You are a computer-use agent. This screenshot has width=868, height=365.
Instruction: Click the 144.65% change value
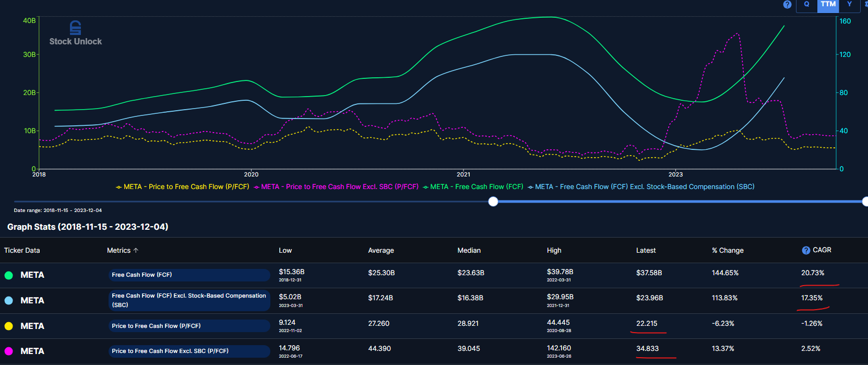pos(726,273)
